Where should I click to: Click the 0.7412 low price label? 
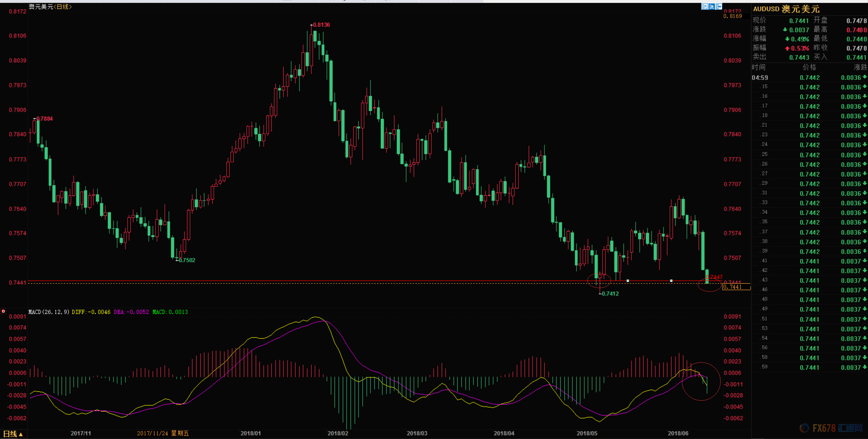[x=610, y=294]
